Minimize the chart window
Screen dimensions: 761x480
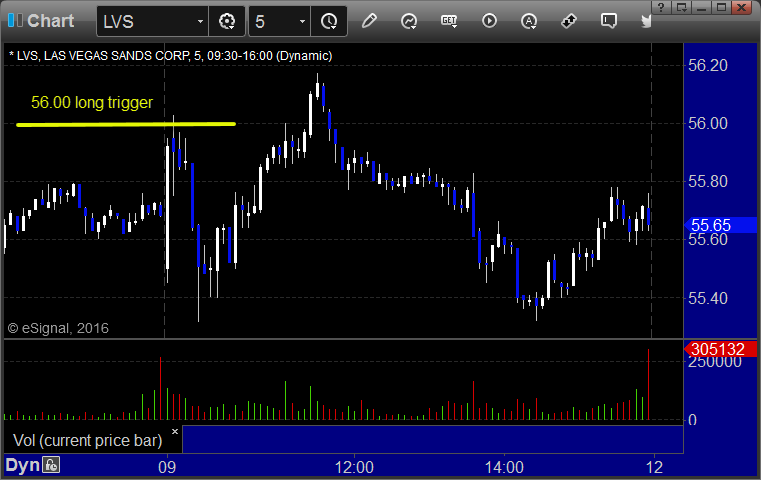pyautogui.click(x=701, y=8)
